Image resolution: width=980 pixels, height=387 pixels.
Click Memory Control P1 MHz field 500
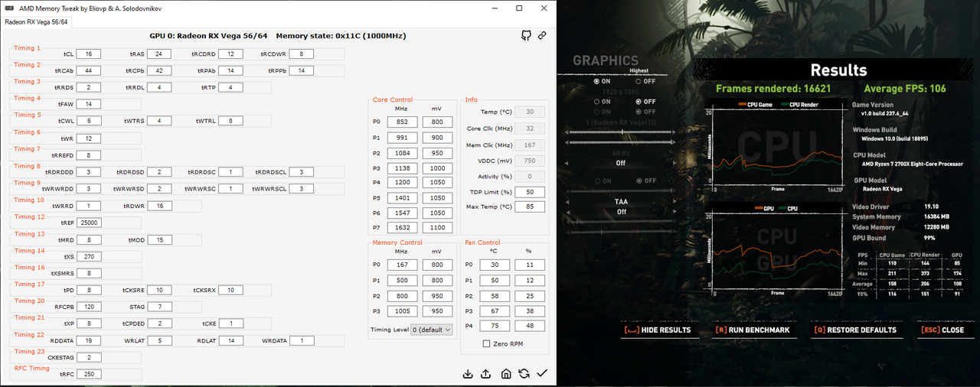click(401, 280)
